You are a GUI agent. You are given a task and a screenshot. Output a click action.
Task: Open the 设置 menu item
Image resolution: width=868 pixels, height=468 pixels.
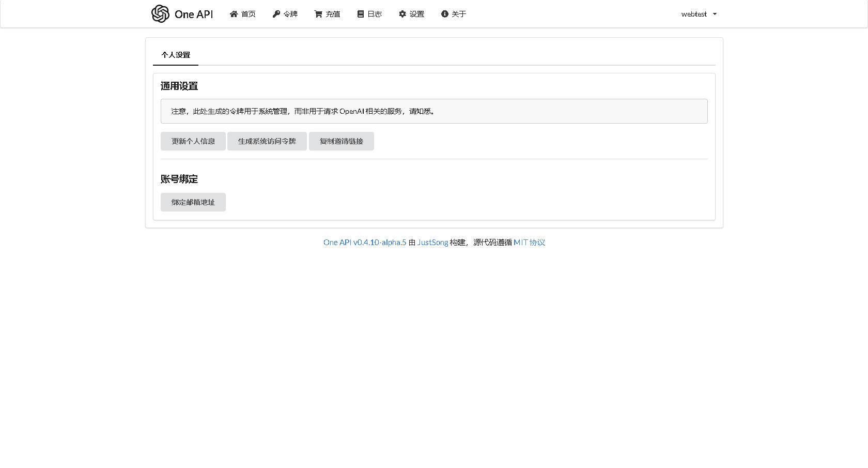tap(411, 14)
